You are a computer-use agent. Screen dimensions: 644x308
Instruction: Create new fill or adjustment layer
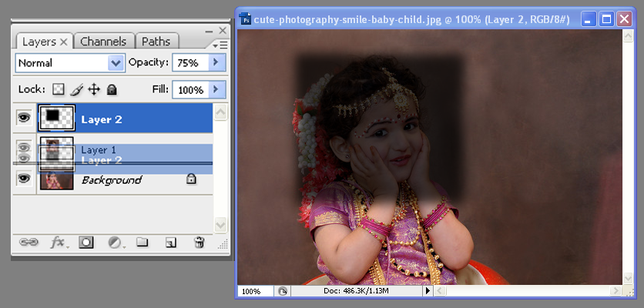[115, 242]
